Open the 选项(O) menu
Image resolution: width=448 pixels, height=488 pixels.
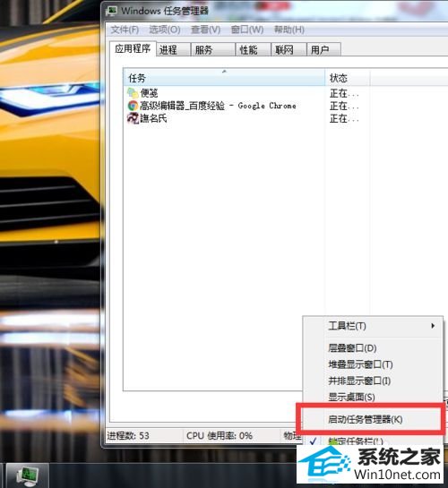click(165, 30)
